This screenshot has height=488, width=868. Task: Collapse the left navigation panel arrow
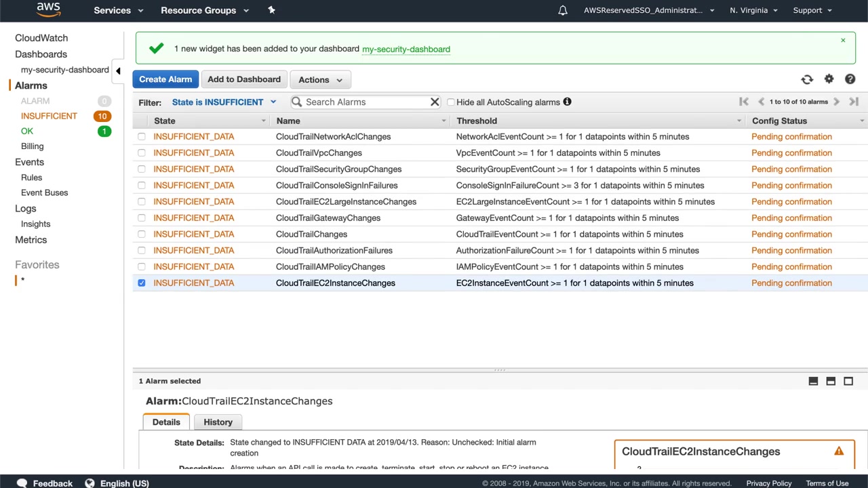(x=118, y=70)
